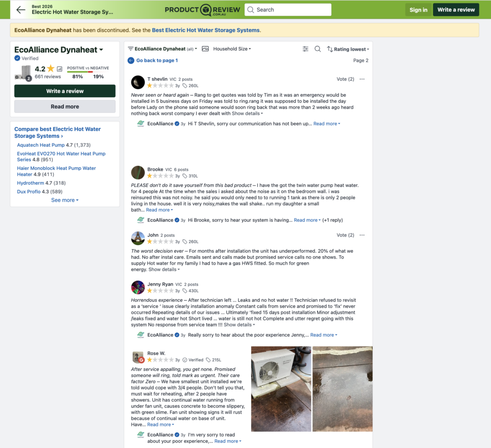491x448 pixels.
Task: Click the photo filter image icon
Action: click(205, 49)
